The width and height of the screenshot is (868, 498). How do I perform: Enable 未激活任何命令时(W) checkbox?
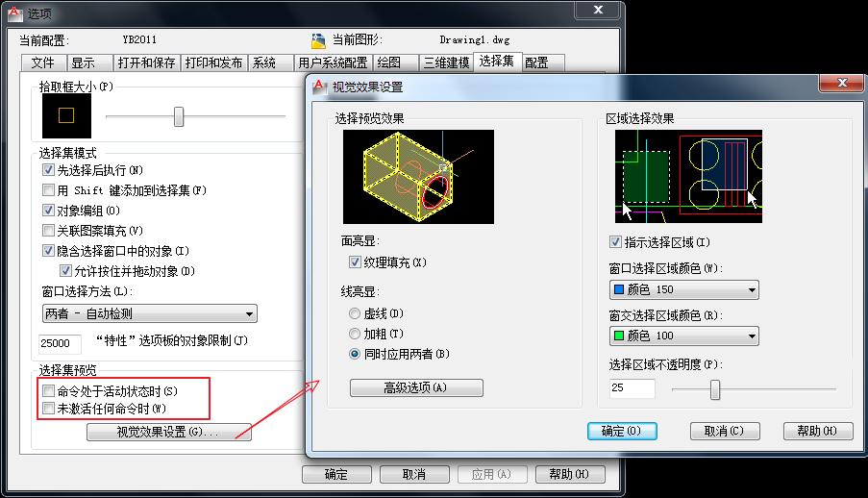[48, 409]
